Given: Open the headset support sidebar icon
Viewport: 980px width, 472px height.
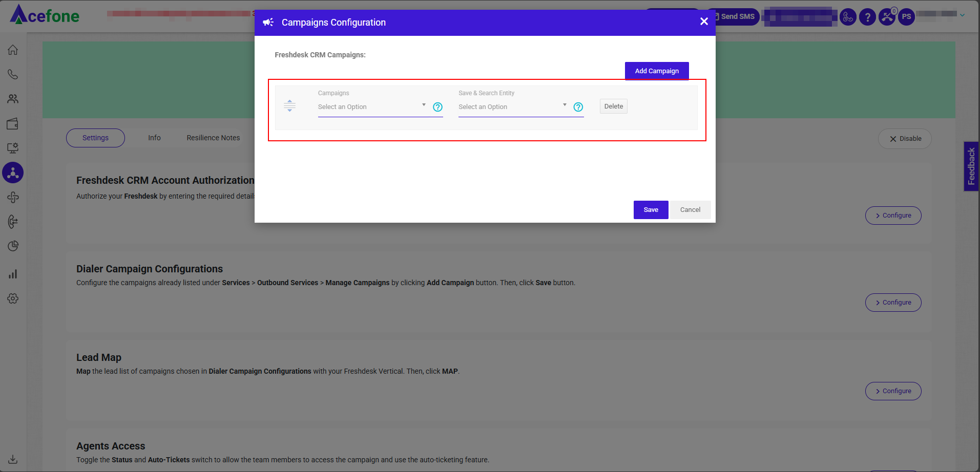Looking at the screenshot, I should [x=13, y=222].
